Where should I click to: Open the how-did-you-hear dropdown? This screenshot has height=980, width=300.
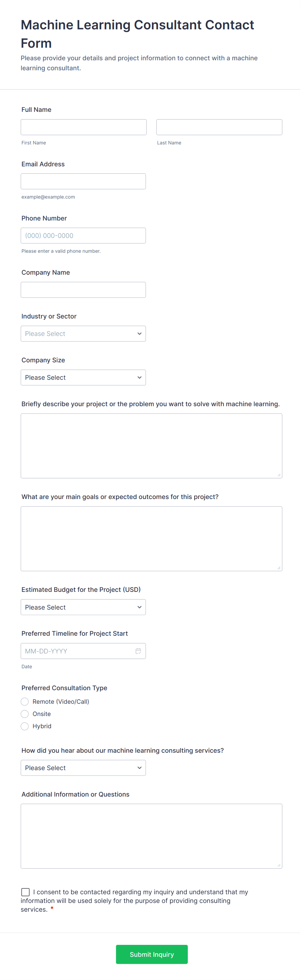(x=83, y=768)
